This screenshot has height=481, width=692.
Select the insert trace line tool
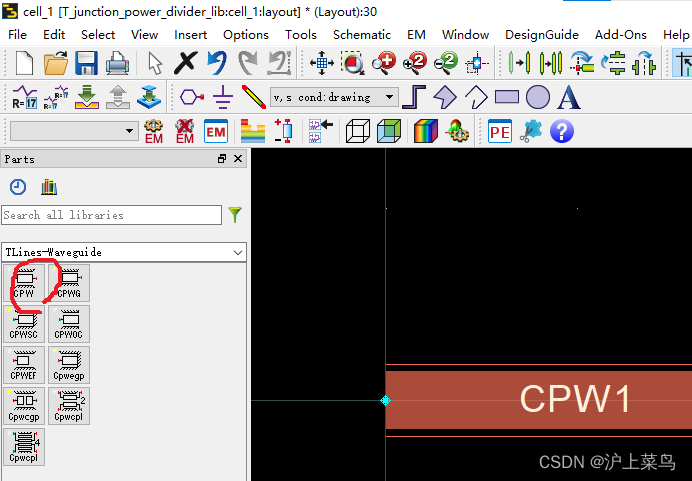pos(254,97)
